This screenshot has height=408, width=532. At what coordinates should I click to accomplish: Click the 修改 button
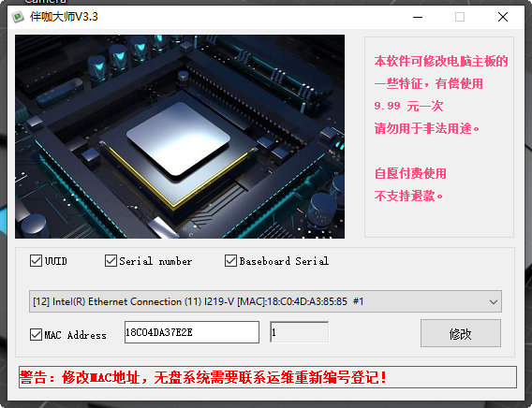(461, 333)
